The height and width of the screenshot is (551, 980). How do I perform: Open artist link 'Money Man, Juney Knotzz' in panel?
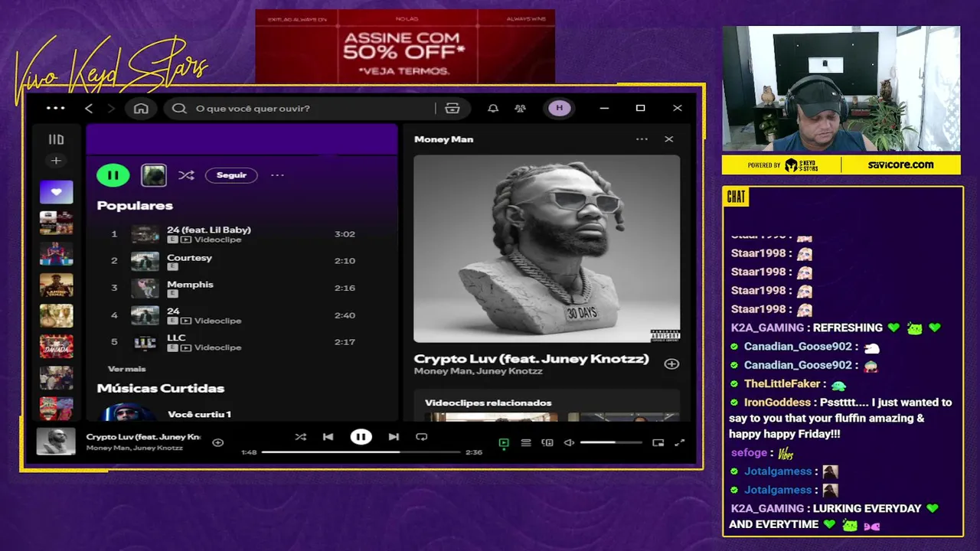[x=479, y=371]
